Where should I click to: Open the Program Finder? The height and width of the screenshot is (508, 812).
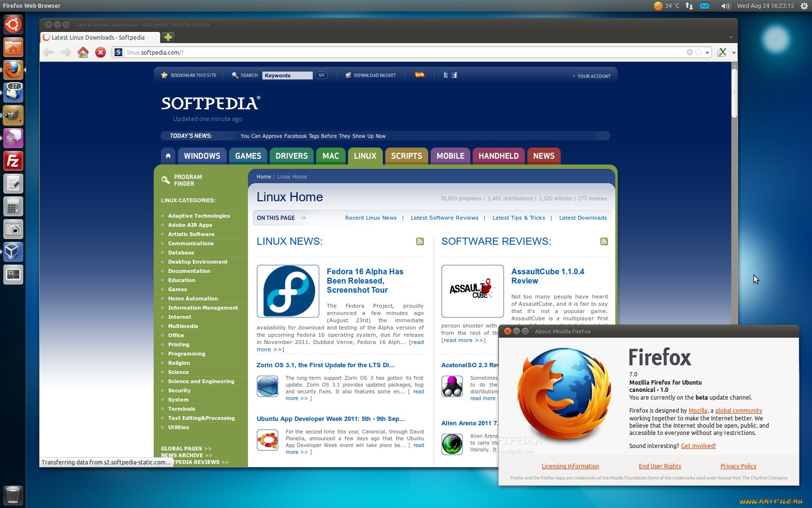click(182, 180)
